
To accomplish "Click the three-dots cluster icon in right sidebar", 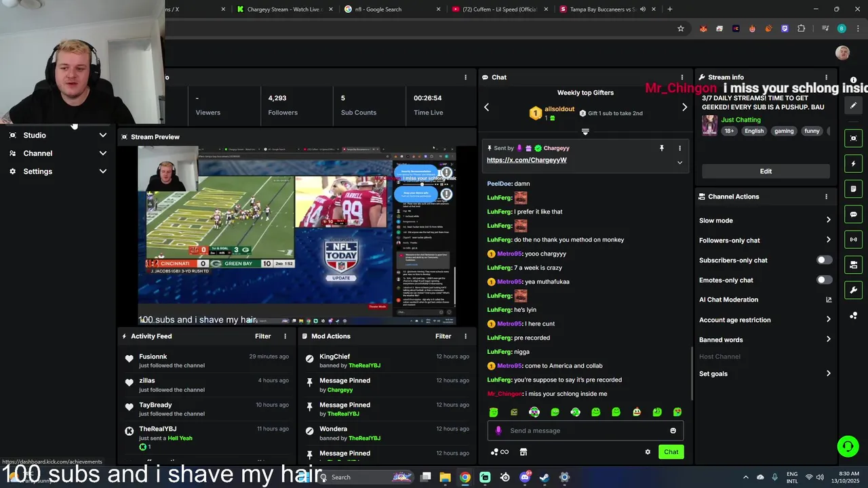I will pyautogui.click(x=853, y=315).
